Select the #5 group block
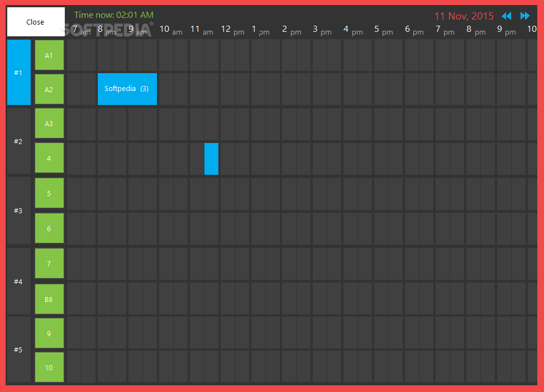Viewport: 544px width, 392px height. tap(19, 350)
